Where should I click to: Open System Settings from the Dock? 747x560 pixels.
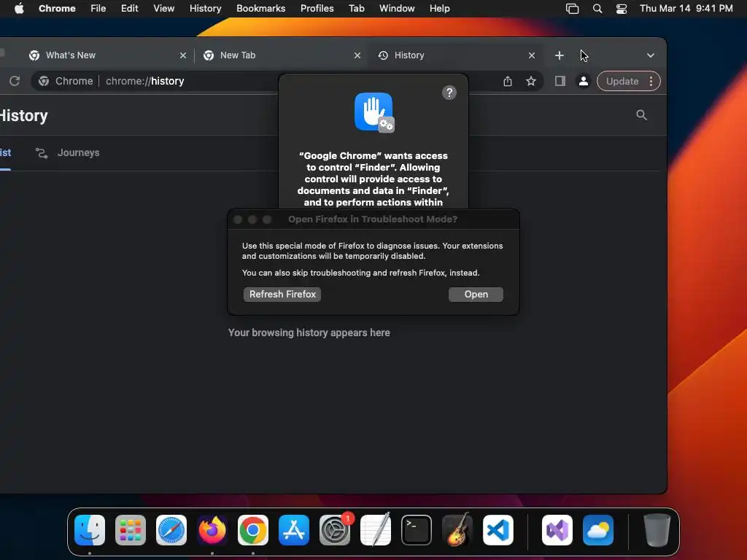(335, 530)
